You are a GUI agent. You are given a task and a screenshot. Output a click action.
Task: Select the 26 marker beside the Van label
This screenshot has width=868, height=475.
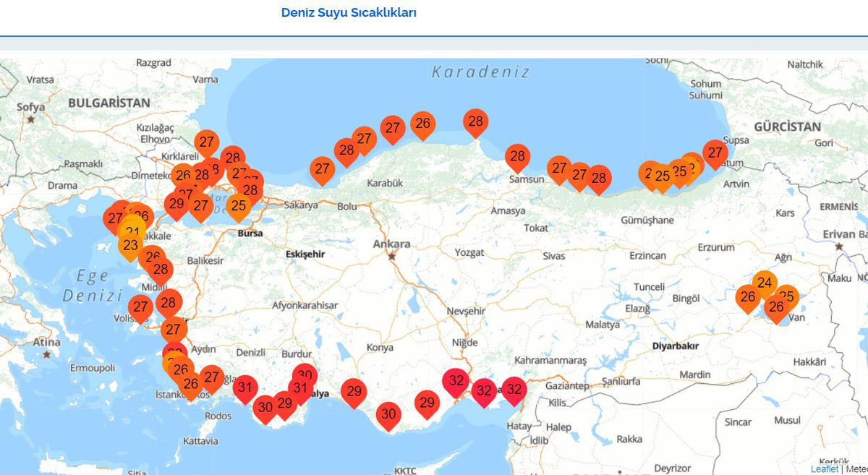[775, 309]
